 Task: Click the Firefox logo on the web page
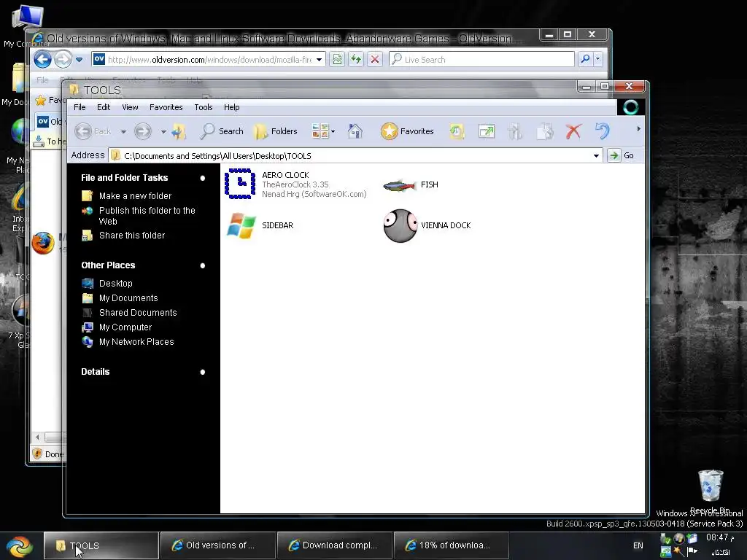click(43, 243)
